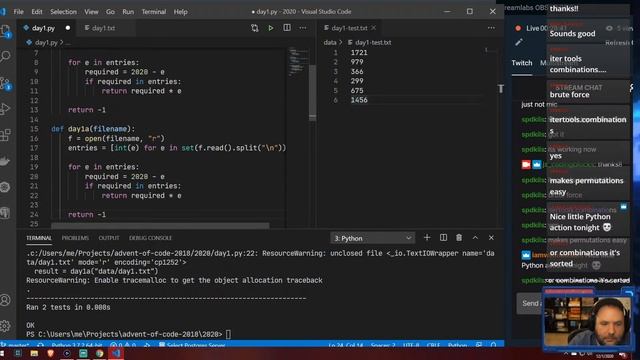Image resolution: width=640 pixels, height=360 pixels.
Task: Open the Run menu
Action: [128, 12]
